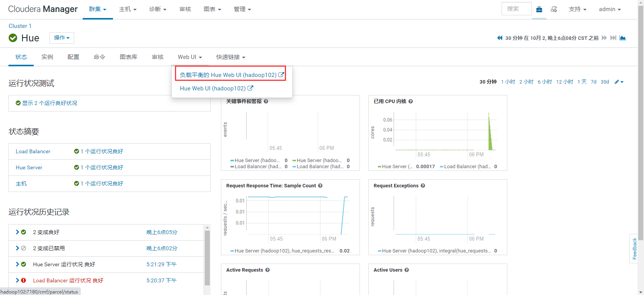Open the parcel status gift-box icon

(x=539, y=9)
